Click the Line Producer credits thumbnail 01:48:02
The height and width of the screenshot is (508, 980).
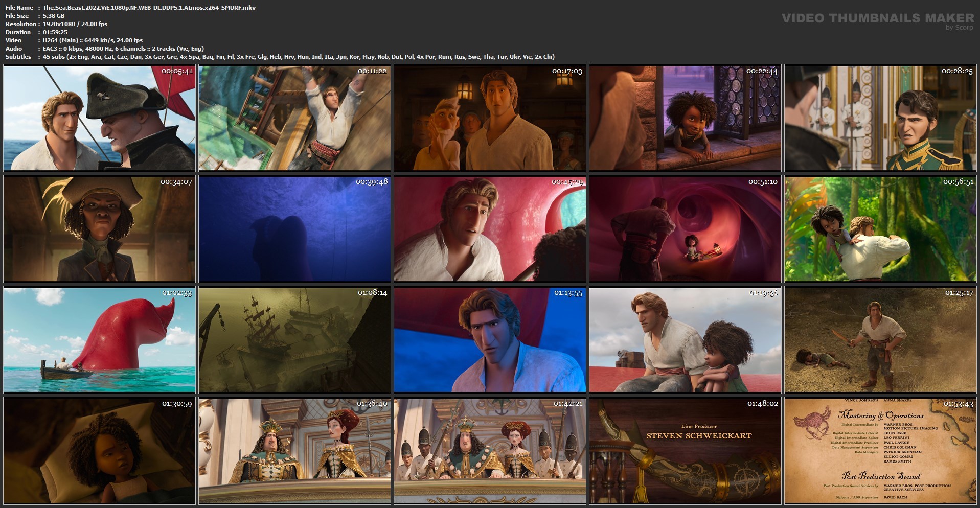point(685,451)
